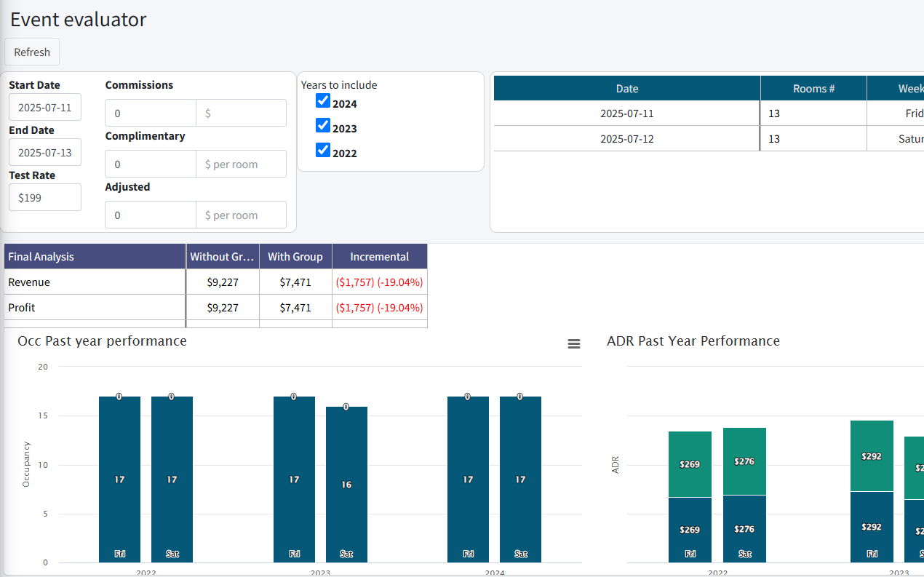The image size is (924, 577).
Task: Click the Incremental column header
Action: pos(379,256)
